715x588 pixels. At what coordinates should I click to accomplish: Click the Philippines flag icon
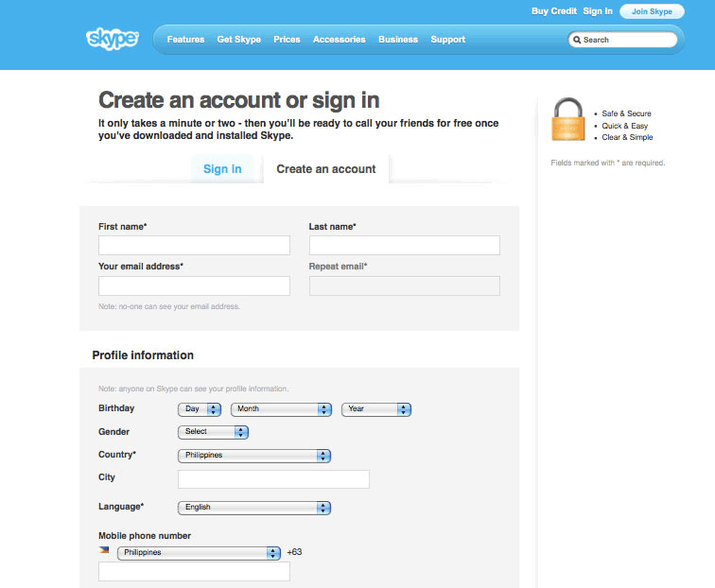pyautogui.click(x=104, y=549)
